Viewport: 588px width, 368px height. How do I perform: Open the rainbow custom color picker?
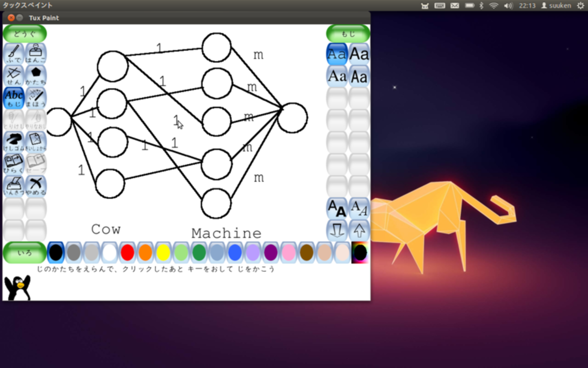(360, 253)
